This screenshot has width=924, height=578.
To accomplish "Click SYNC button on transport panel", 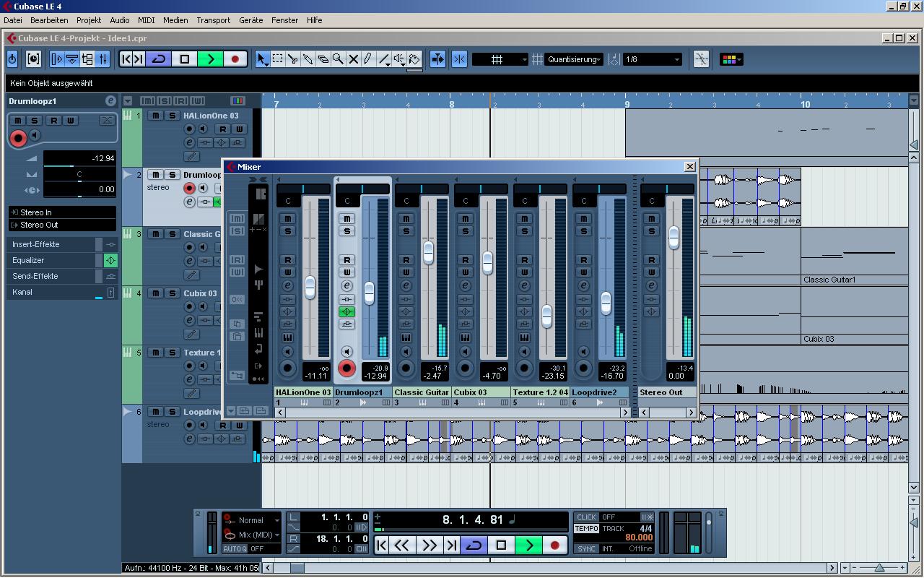I will [x=586, y=549].
